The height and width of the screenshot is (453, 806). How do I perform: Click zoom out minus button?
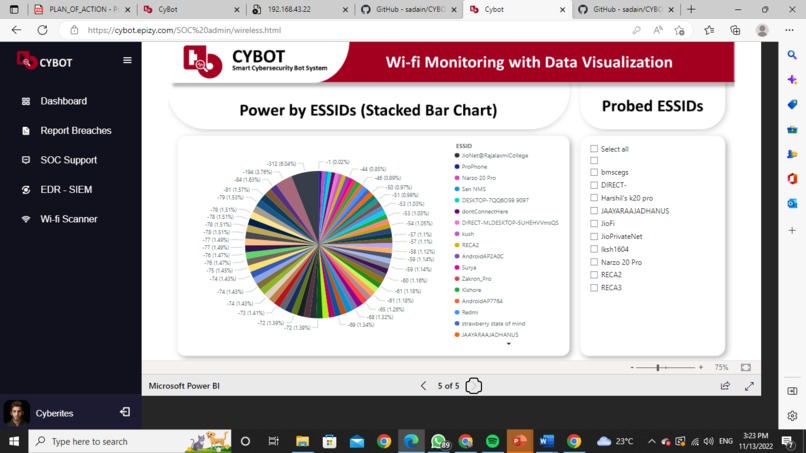click(x=632, y=367)
